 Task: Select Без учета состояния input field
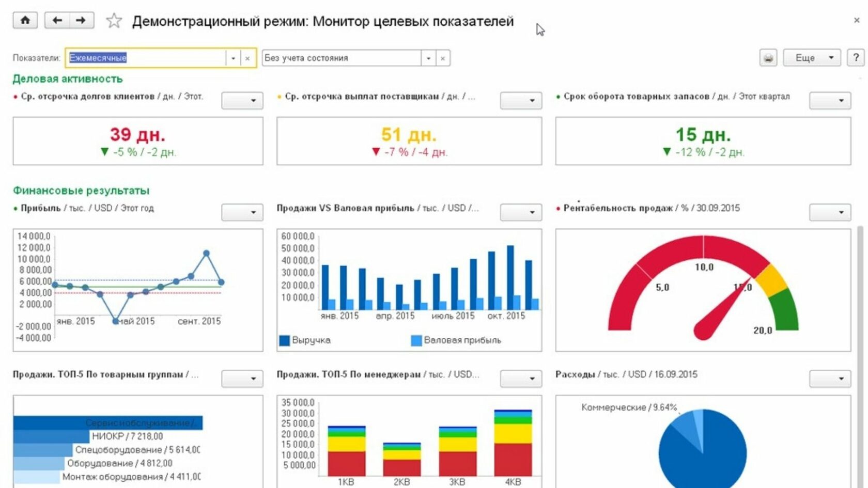pos(342,58)
